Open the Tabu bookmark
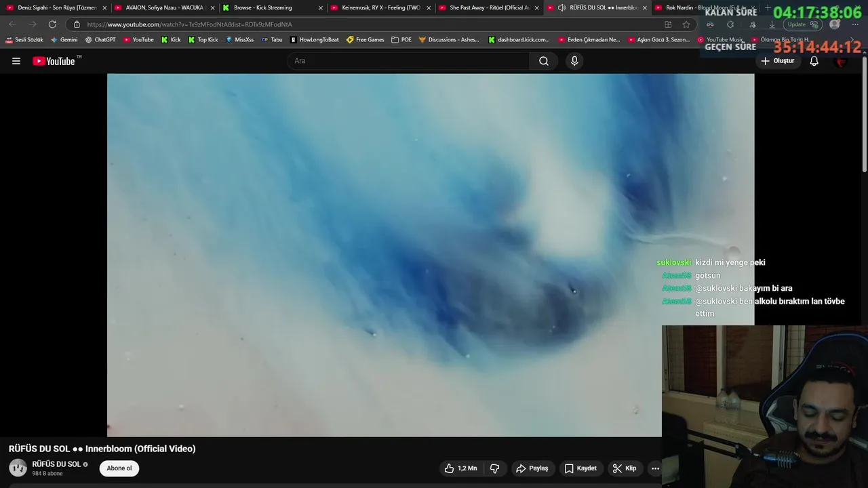The width and height of the screenshot is (868, 488). (272, 40)
